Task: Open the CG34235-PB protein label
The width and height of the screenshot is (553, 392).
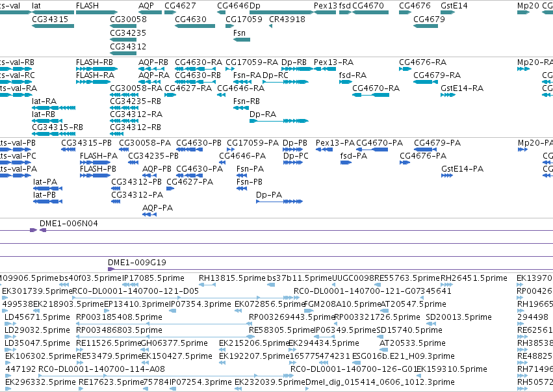Action: pos(153,156)
